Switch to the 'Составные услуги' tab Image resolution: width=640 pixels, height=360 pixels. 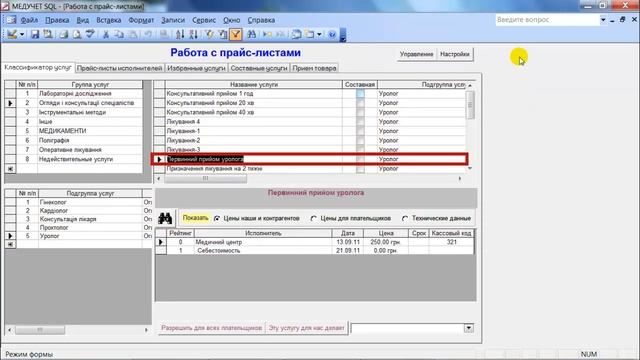click(259, 68)
